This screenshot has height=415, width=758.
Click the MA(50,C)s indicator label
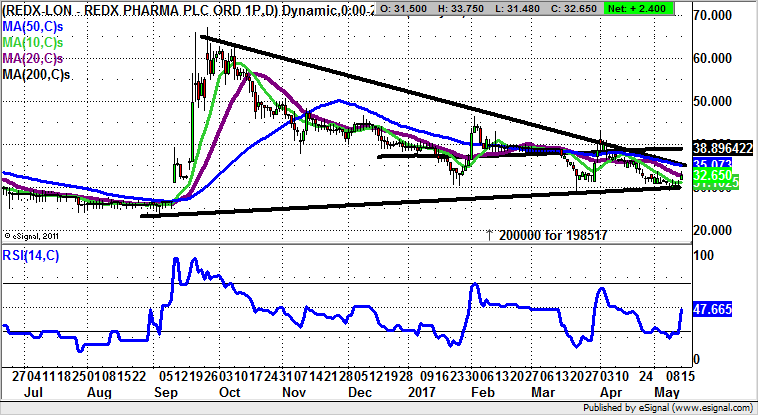tap(32, 24)
